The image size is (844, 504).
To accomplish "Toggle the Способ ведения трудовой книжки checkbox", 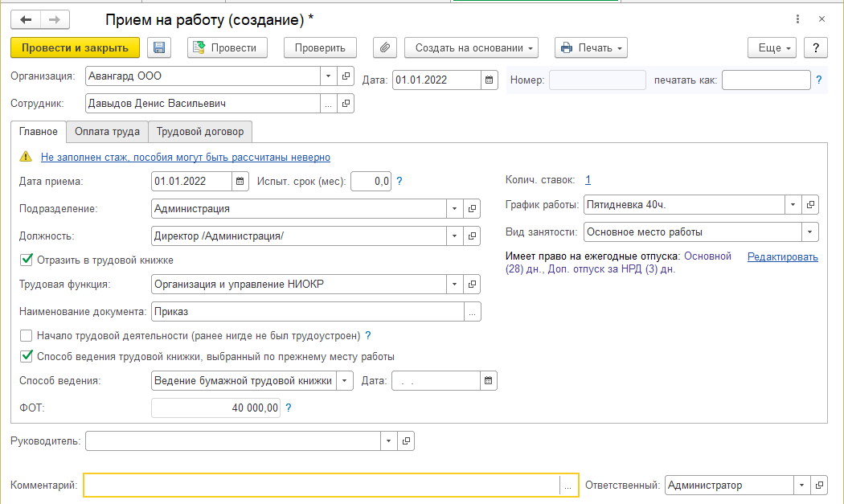I will [x=27, y=356].
